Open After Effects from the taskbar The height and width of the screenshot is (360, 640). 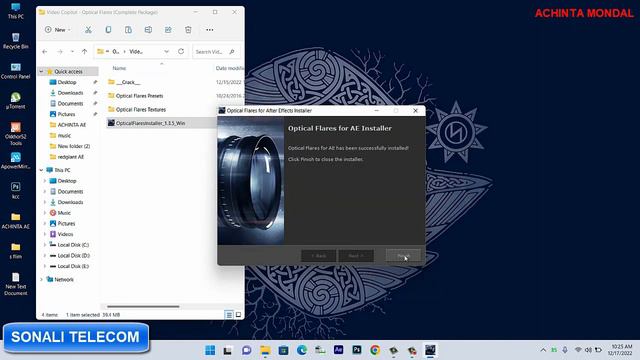[x=338, y=350]
